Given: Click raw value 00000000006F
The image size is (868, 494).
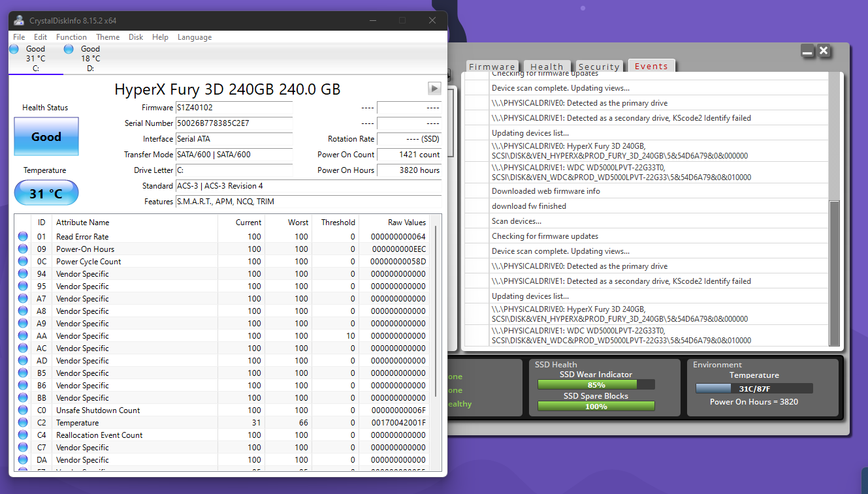Looking at the screenshot, I should [398, 410].
